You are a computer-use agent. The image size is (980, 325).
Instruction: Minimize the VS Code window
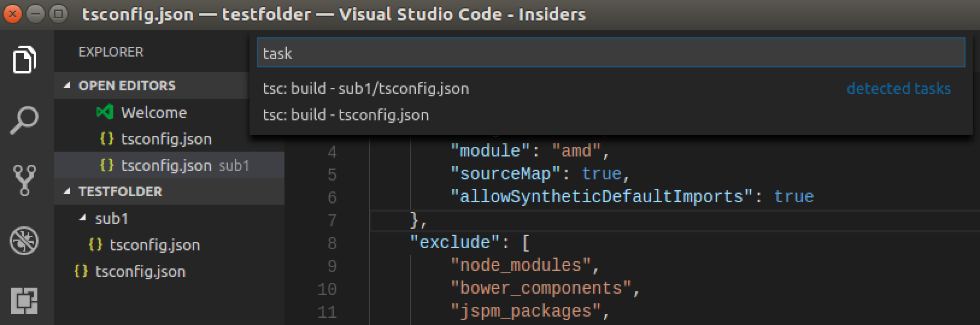pos(36,14)
